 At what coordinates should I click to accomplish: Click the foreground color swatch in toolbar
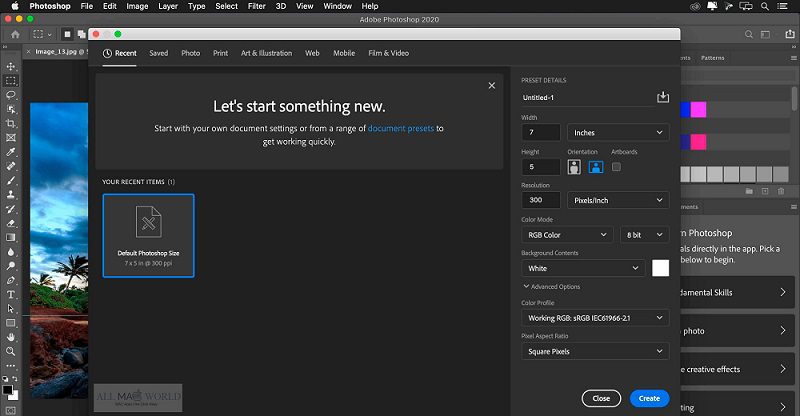pyautogui.click(x=8, y=390)
